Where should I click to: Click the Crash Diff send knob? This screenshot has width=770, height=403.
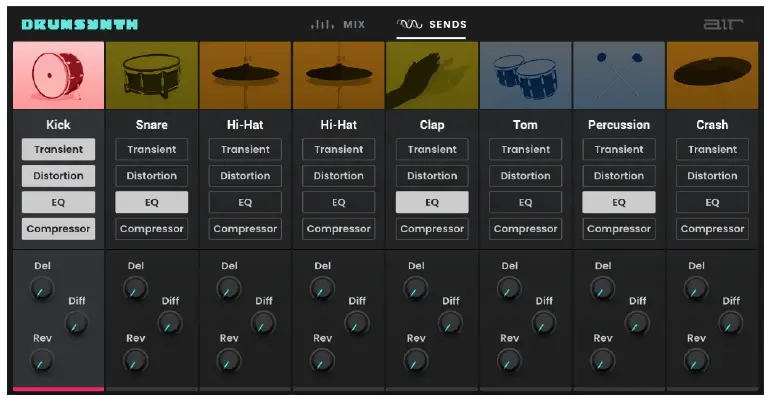tap(731, 323)
